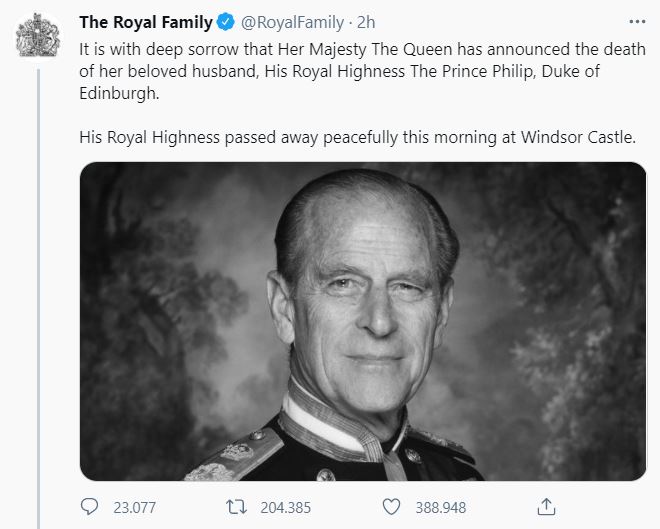The width and height of the screenshot is (660, 529).
Task: Click the share upload icon
Action: tap(546, 505)
